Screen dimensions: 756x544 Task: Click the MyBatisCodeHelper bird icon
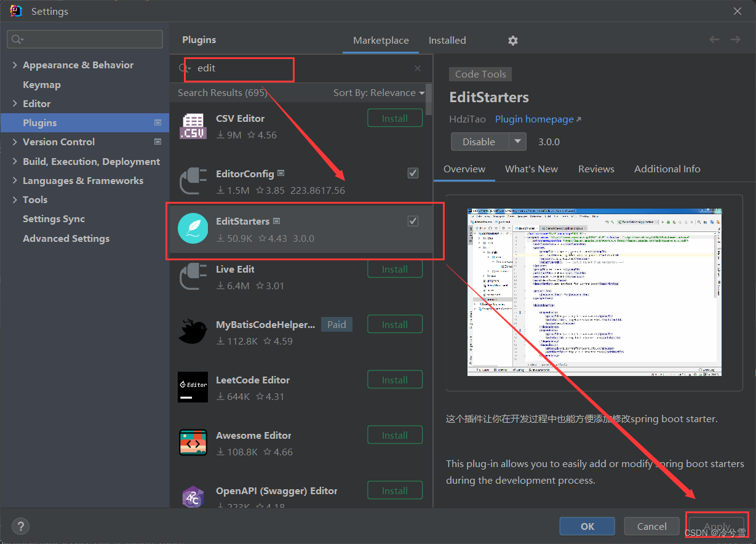(193, 332)
